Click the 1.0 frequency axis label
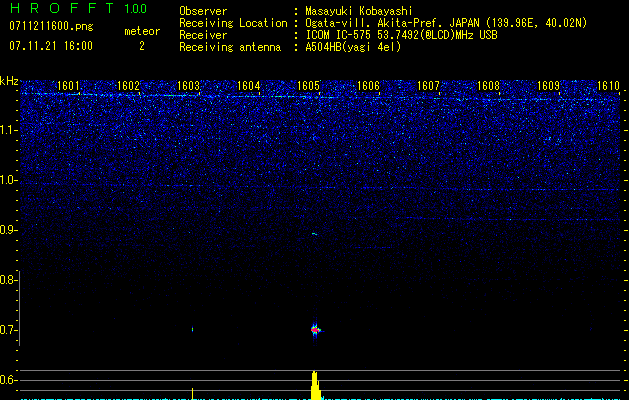This screenshot has width=629, height=400. pyautogui.click(x=9, y=180)
